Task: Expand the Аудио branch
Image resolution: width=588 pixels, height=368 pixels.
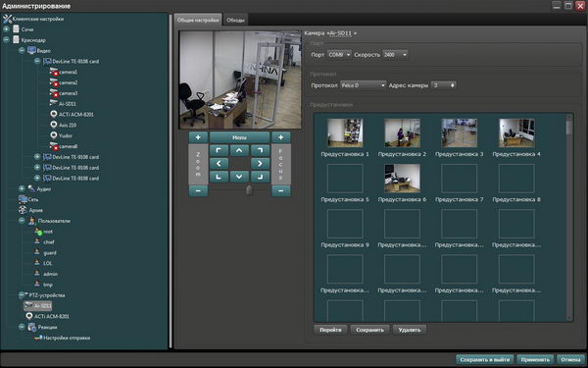Action: [x=22, y=188]
